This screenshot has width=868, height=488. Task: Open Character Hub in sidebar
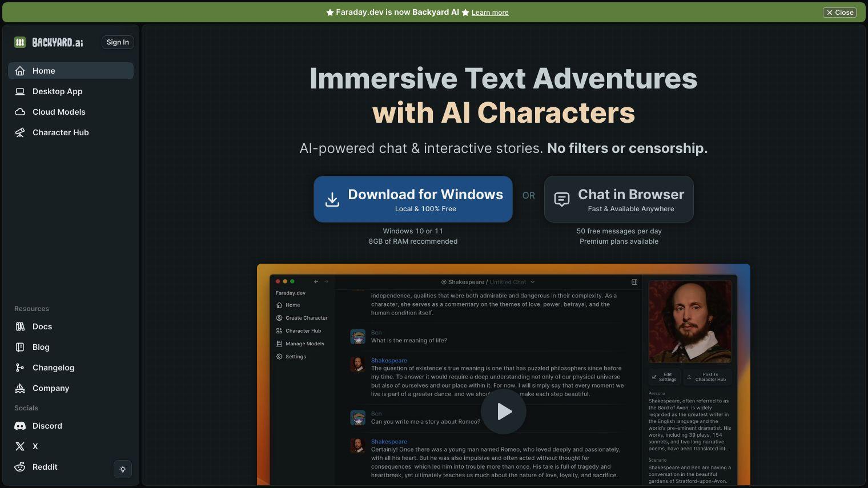[71, 132]
